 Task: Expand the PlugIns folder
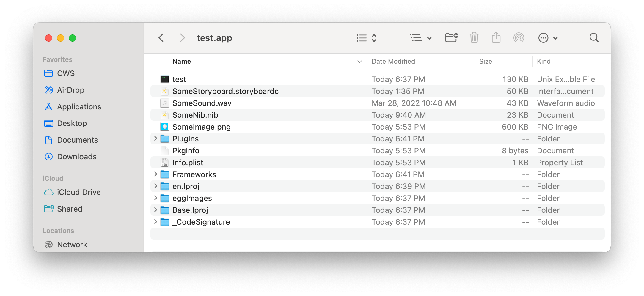[155, 138]
